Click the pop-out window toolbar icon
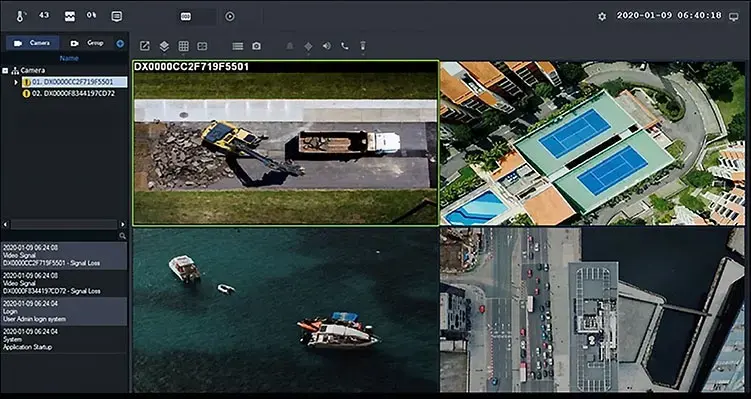The height and width of the screenshot is (399, 751). pyautogui.click(x=145, y=46)
